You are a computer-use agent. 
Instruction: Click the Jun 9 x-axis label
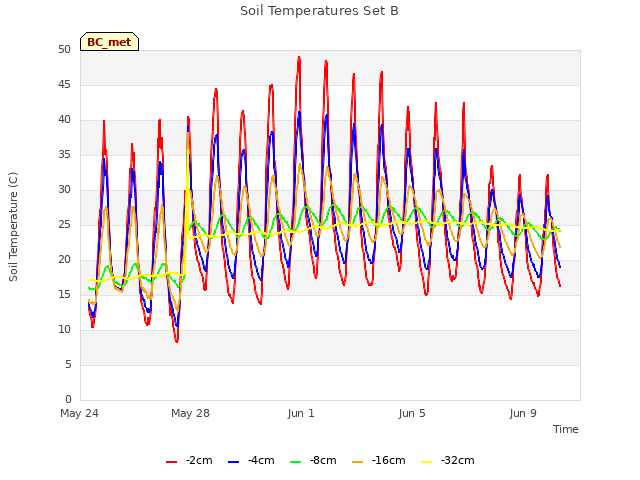tap(523, 413)
